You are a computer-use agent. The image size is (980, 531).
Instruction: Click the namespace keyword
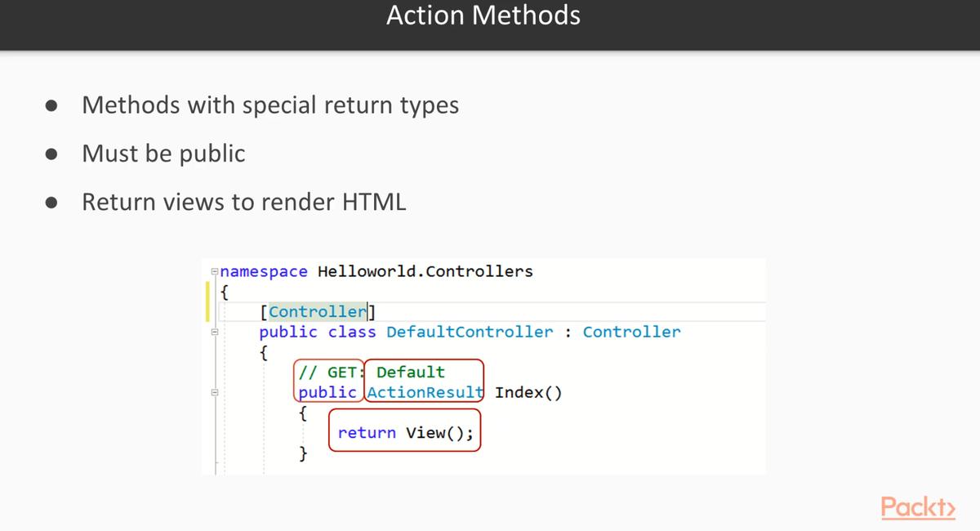264,271
